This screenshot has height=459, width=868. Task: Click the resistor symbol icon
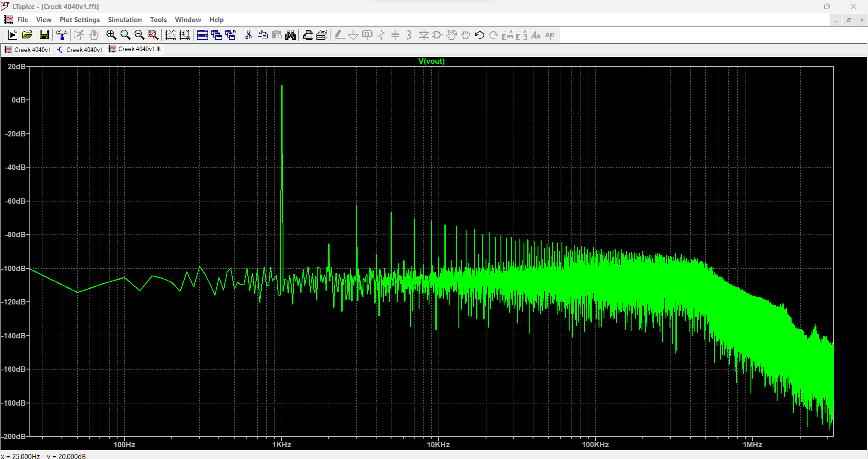click(382, 35)
